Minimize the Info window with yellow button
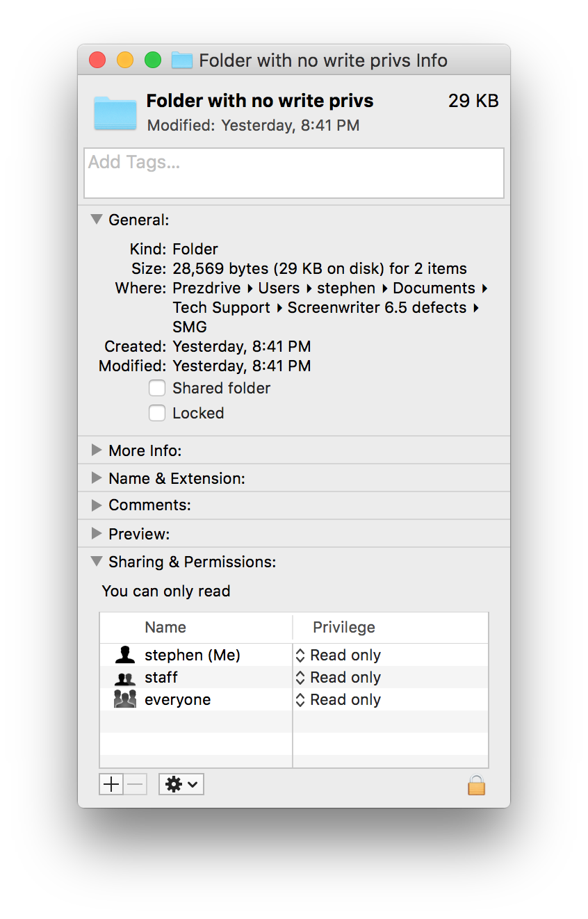The image size is (588, 919). (125, 60)
